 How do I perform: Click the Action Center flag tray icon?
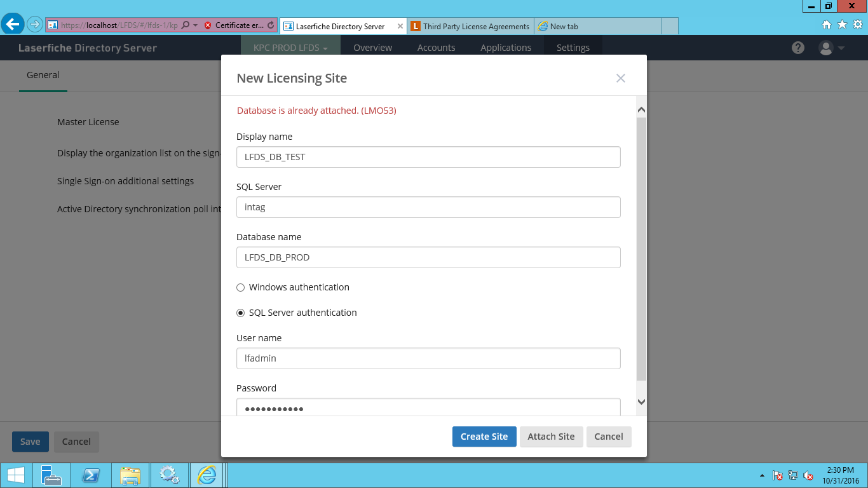778,475
